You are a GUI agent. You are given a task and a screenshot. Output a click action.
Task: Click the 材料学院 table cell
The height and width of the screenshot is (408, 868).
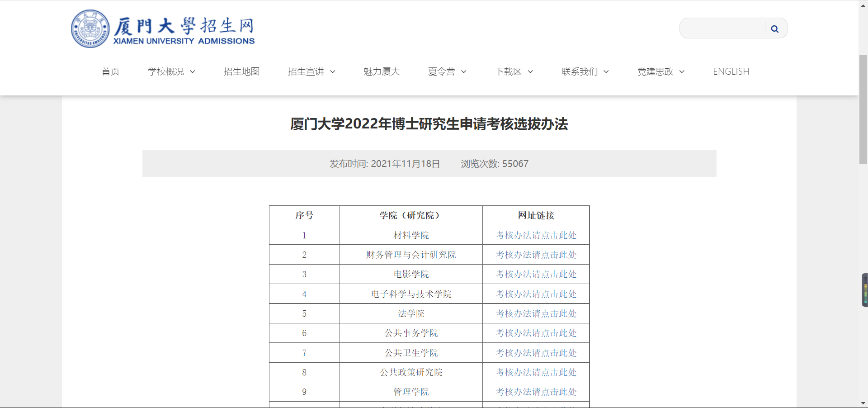[x=411, y=235]
